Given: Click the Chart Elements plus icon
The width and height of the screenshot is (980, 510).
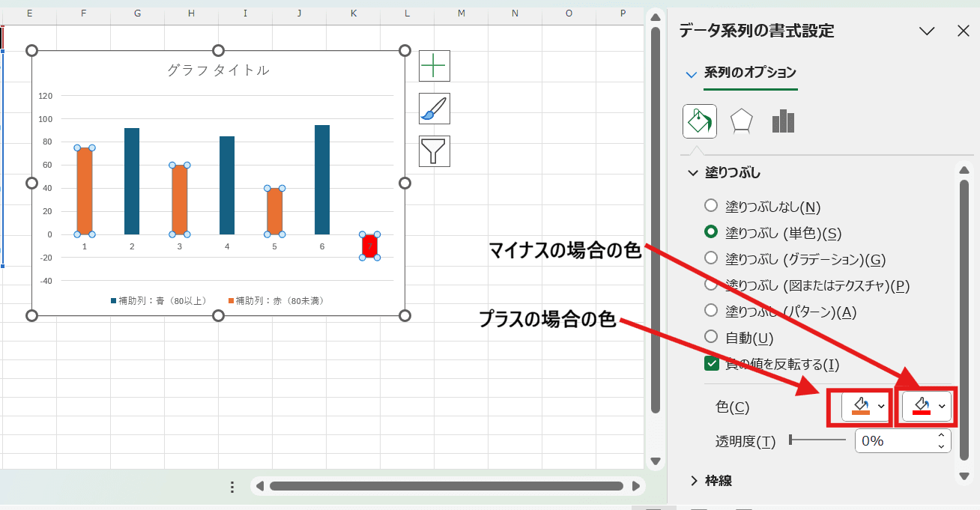Looking at the screenshot, I should (434, 65).
